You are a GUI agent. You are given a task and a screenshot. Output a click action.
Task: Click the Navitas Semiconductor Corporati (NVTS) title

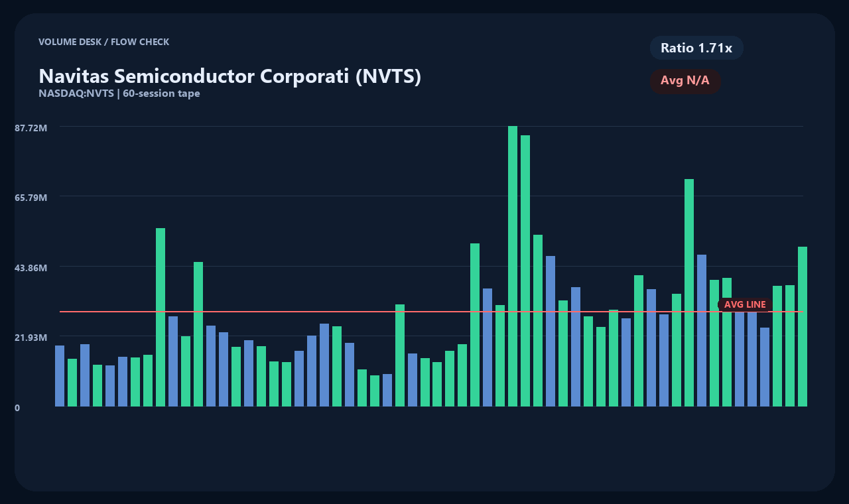point(230,76)
